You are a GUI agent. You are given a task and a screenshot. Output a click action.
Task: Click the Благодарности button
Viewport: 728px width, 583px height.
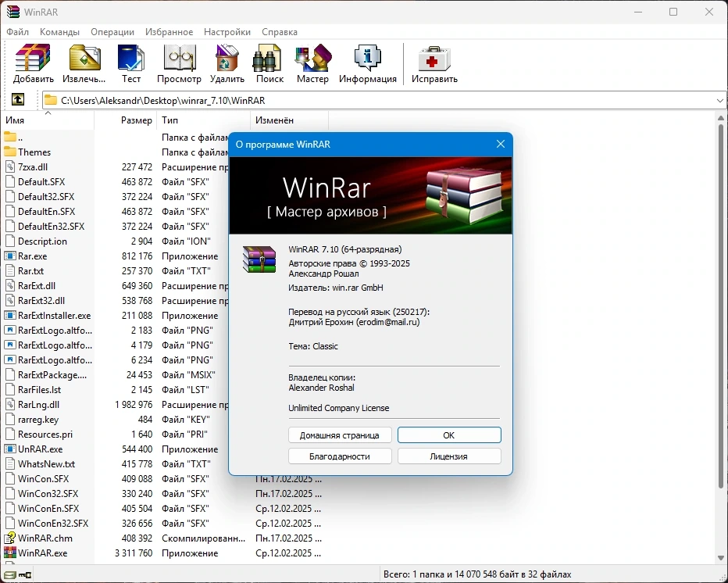(340, 456)
